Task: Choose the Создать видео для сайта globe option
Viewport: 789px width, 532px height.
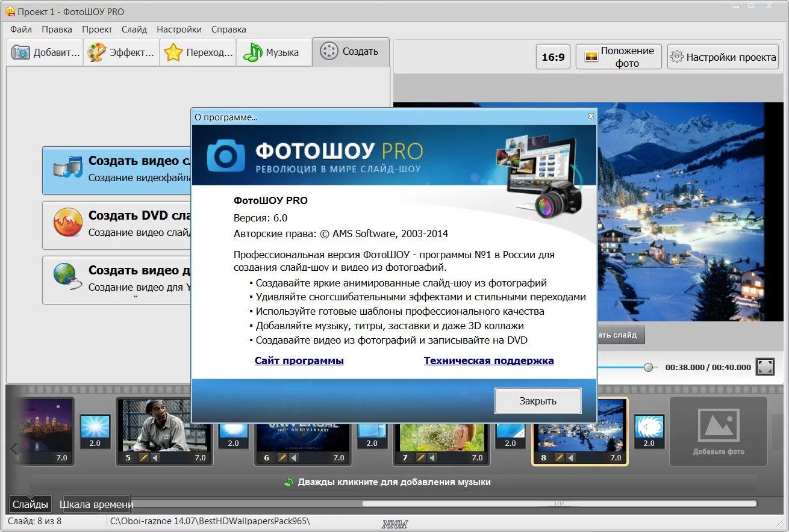Action: click(x=117, y=279)
